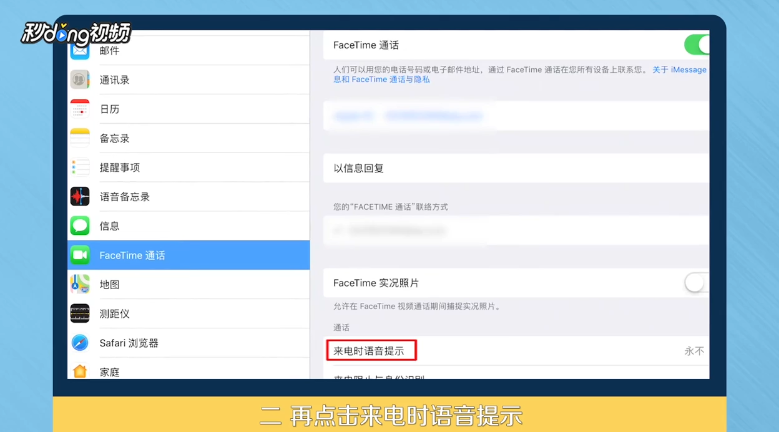
Task: Tap the blurred Apple ID account row
Action: [516, 116]
